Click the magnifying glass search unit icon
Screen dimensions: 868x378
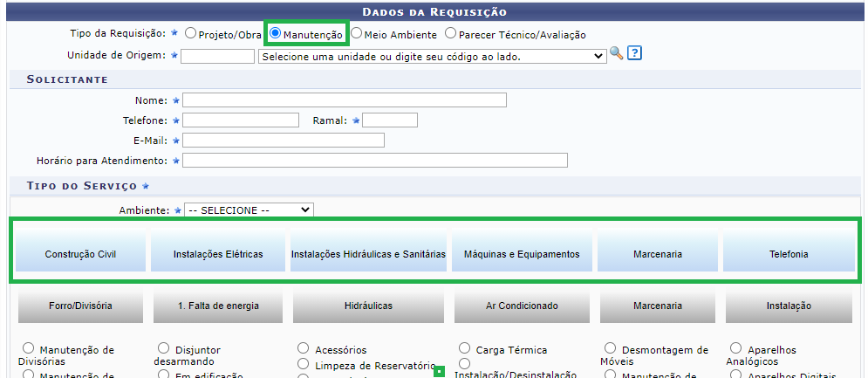(x=616, y=54)
